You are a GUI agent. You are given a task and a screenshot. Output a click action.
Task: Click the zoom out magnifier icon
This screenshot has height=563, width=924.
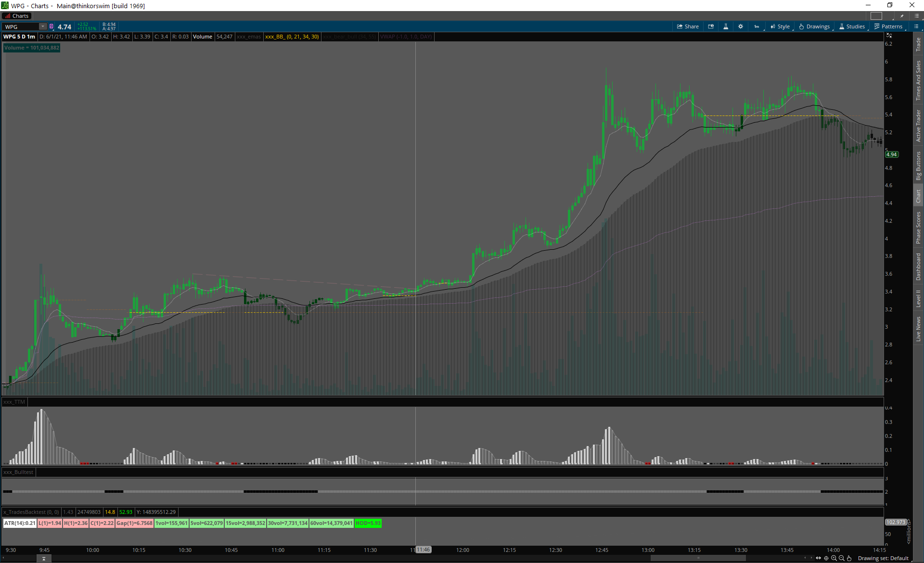click(x=842, y=558)
